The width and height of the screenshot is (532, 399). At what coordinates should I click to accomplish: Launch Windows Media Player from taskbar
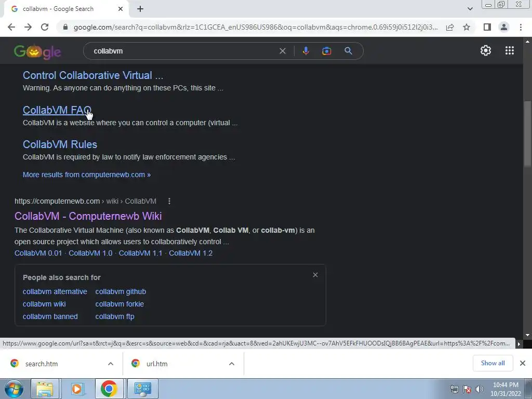(77, 389)
